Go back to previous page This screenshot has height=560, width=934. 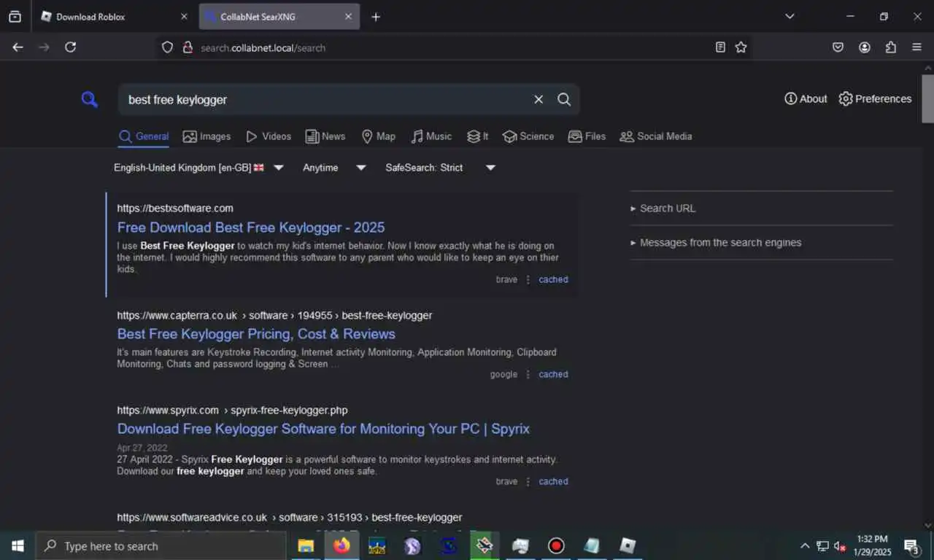click(18, 47)
